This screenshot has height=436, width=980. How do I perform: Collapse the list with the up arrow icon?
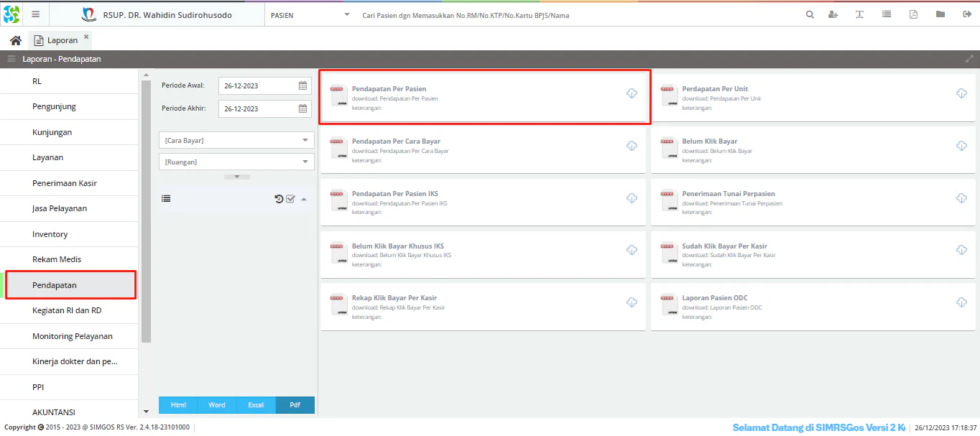[303, 199]
